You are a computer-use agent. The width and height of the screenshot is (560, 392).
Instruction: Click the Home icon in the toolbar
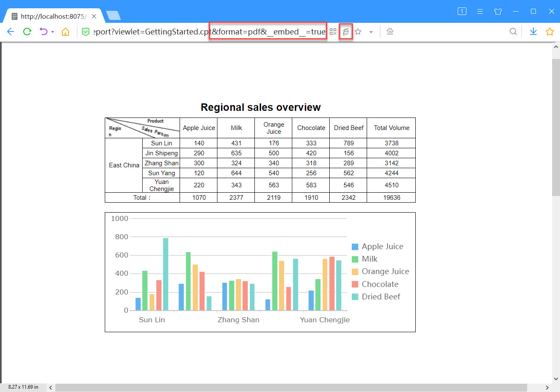click(65, 32)
